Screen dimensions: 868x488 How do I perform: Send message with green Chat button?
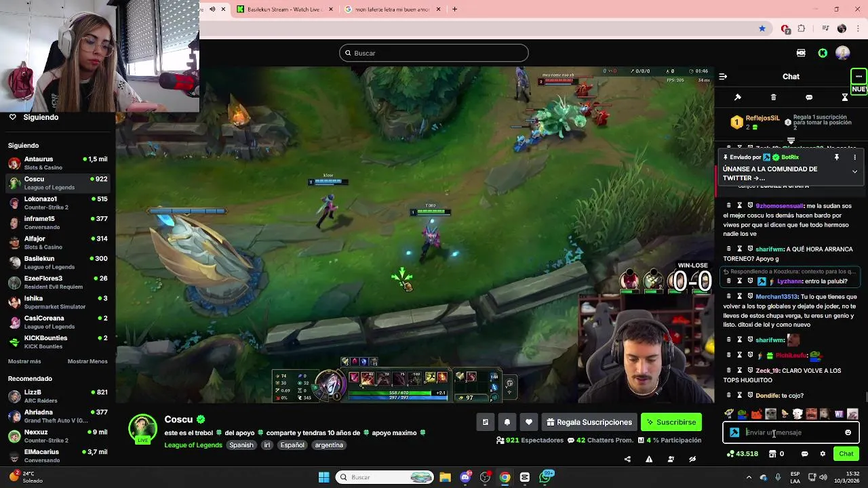point(846,454)
